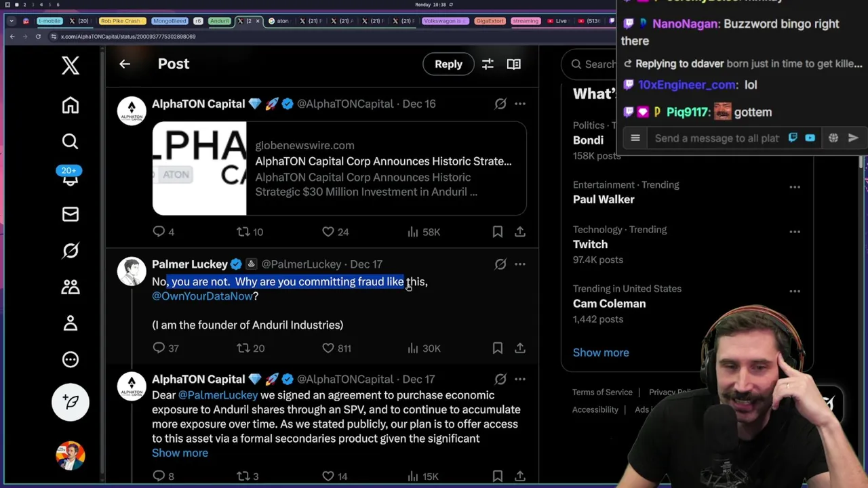Click Grok icon on Palmer Luckey's post

[500, 264]
